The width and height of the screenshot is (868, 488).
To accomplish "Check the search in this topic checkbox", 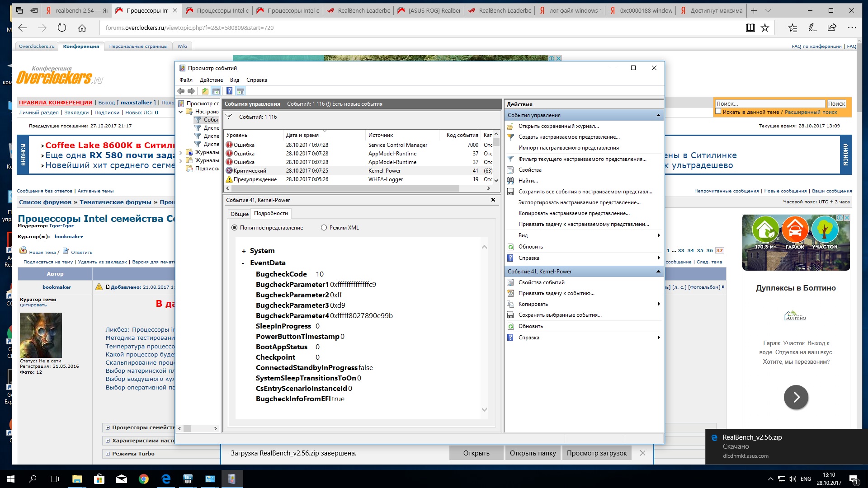I will [x=718, y=111].
